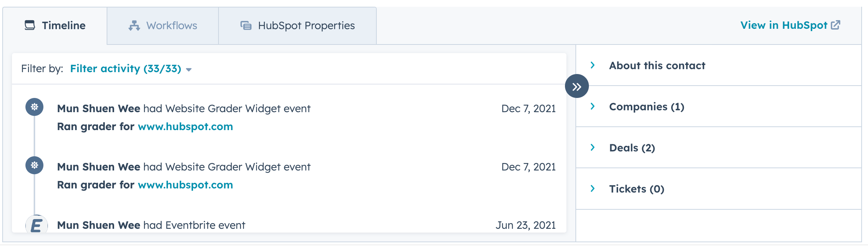Click the www.hubspot.com link on the first event
Viewport: 868px width, 246px height.
185,126
